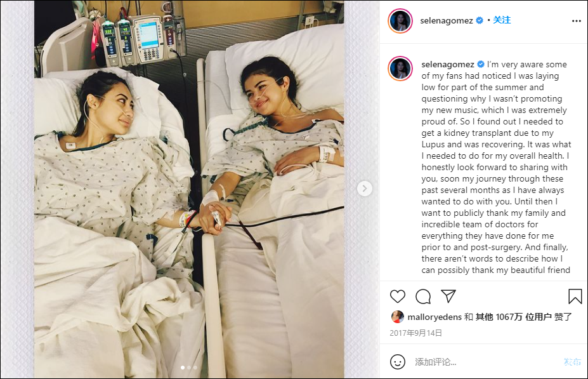Select the second carousel dot indicator
The height and width of the screenshot is (379, 588).
click(x=189, y=368)
